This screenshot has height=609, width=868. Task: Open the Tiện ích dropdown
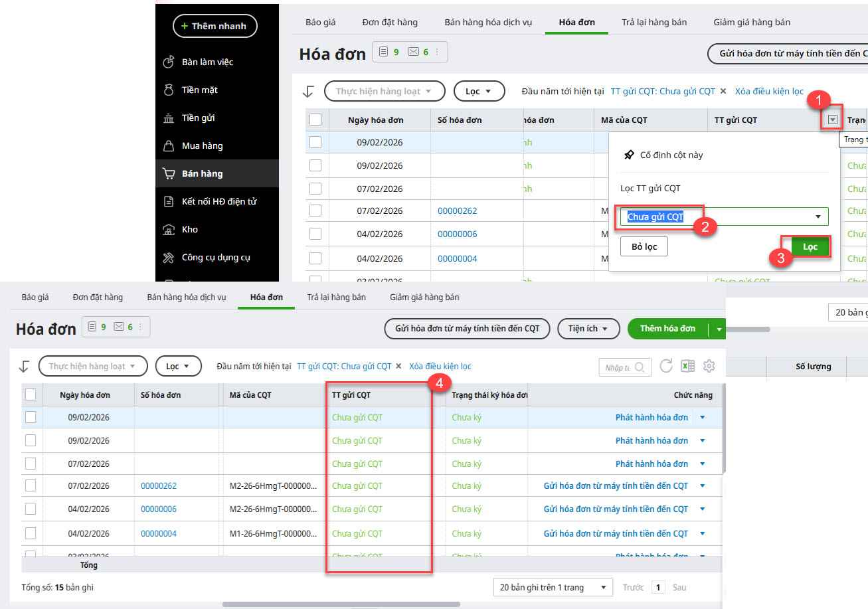(588, 328)
